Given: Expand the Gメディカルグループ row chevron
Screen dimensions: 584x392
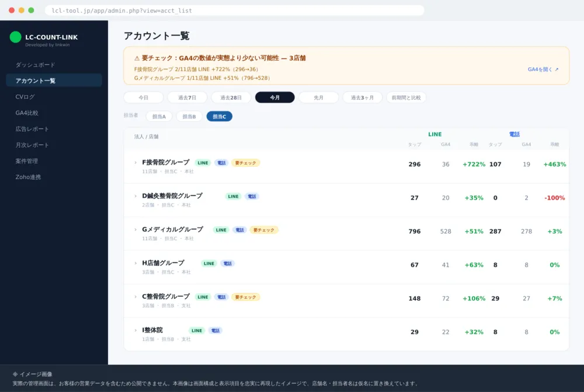Looking at the screenshot, I should 135,229.
